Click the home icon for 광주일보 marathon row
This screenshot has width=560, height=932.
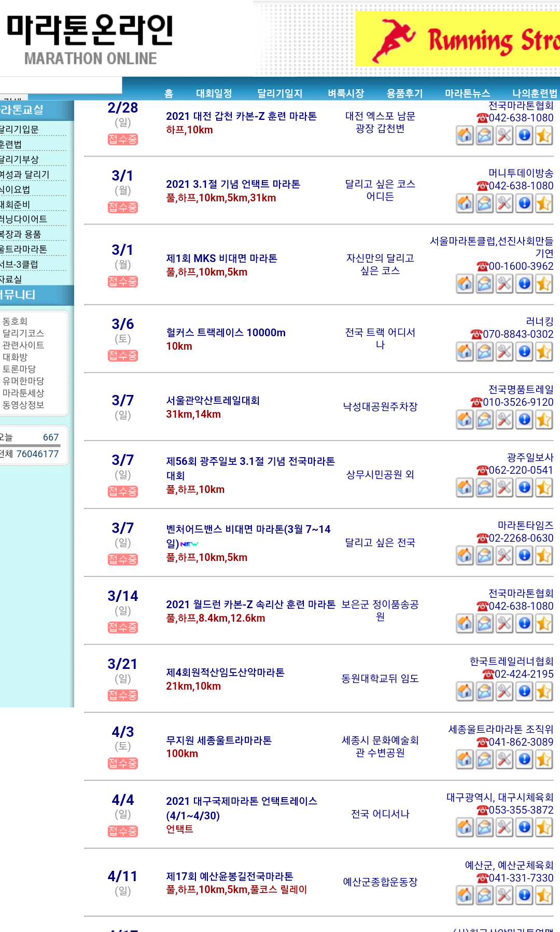[465, 488]
